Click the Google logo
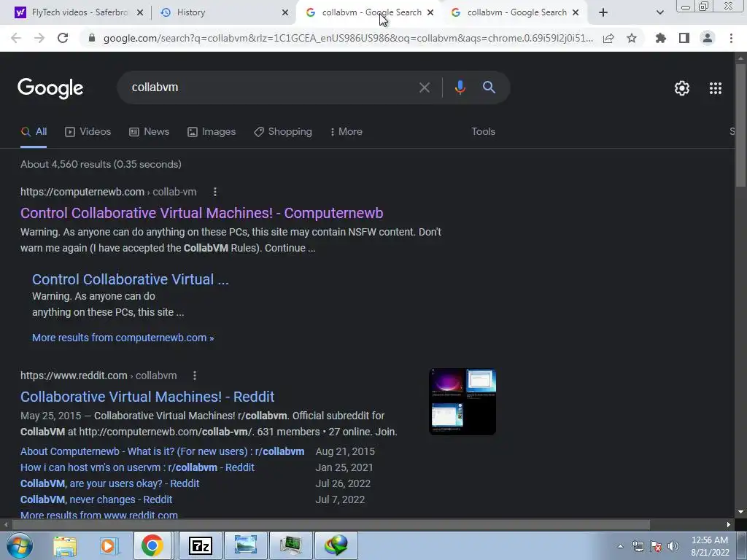Viewport: 747px width, 560px height. (x=50, y=88)
